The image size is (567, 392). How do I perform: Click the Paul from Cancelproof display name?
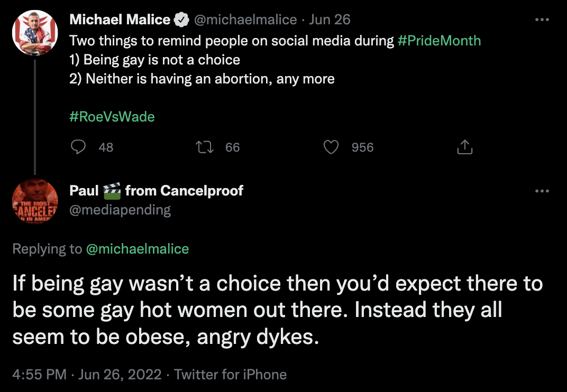click(x=156, y=191)
